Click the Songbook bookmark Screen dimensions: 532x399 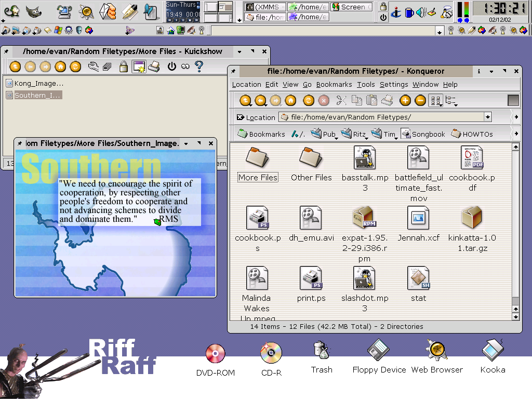click(x=423, y=134)
